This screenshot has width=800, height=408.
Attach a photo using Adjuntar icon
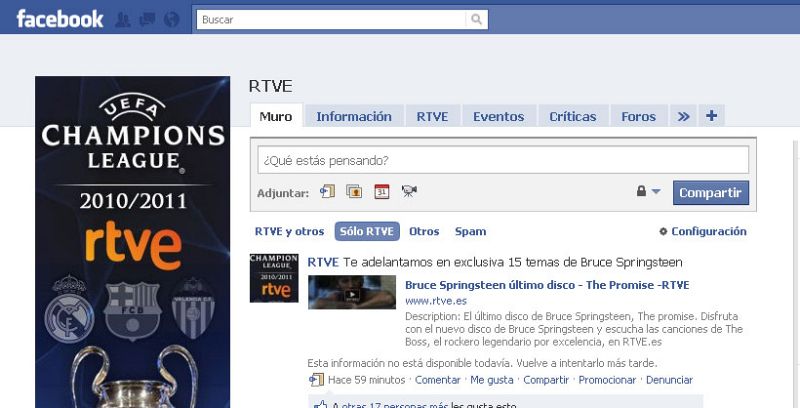[x=354, y=192]
